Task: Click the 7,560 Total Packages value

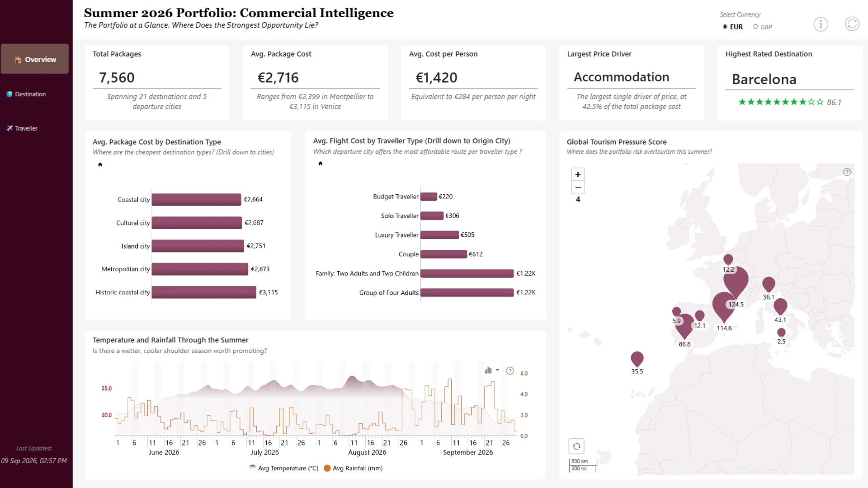Action: (x=117, y=78)
